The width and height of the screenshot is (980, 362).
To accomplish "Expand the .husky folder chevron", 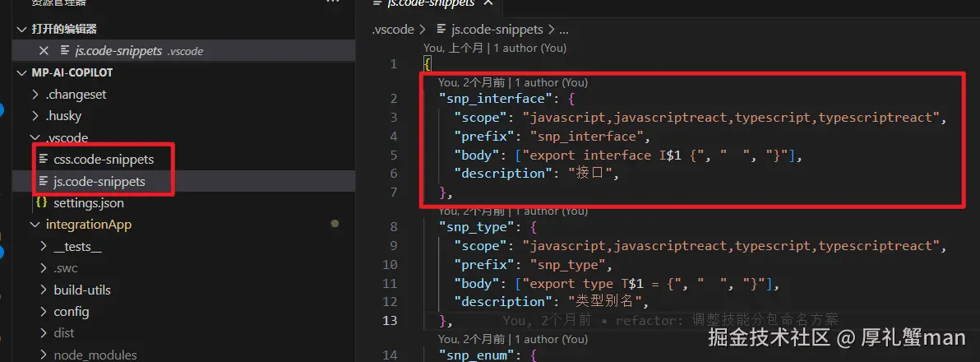I will (x=35, y=116).
